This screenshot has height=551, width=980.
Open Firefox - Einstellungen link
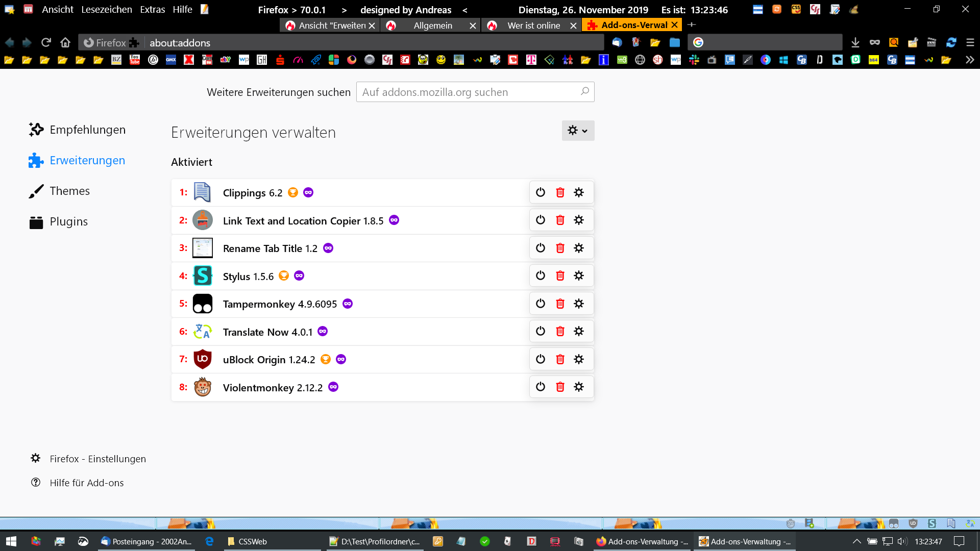[97, 459]
